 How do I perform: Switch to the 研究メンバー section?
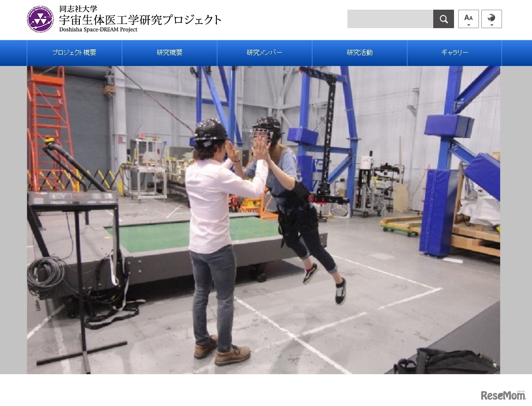264,53
